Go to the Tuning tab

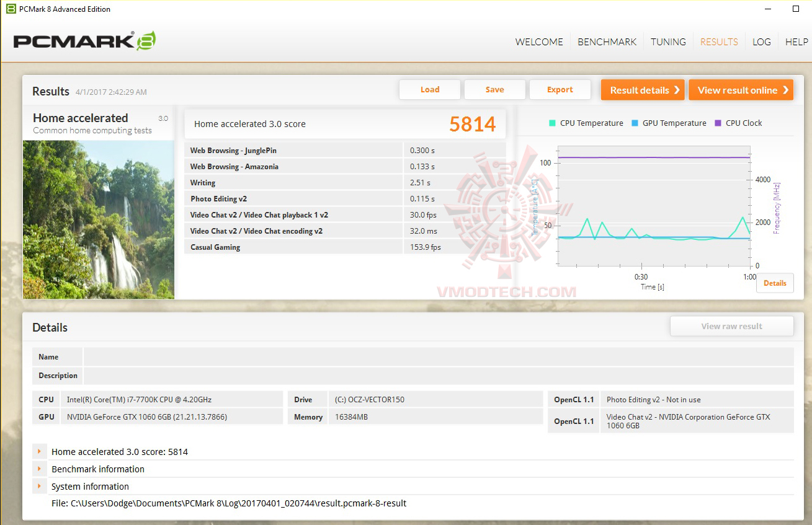click(668, 42)
